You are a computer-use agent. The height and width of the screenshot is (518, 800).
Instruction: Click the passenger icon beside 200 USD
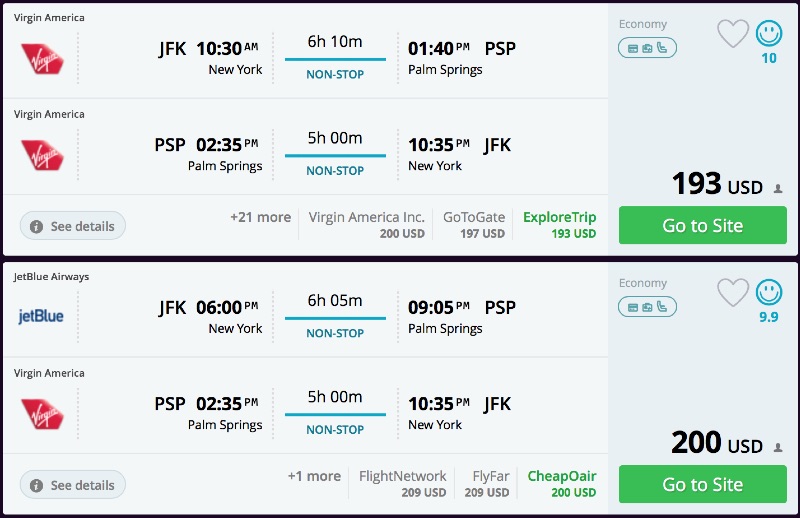click(x=778, y=447)
